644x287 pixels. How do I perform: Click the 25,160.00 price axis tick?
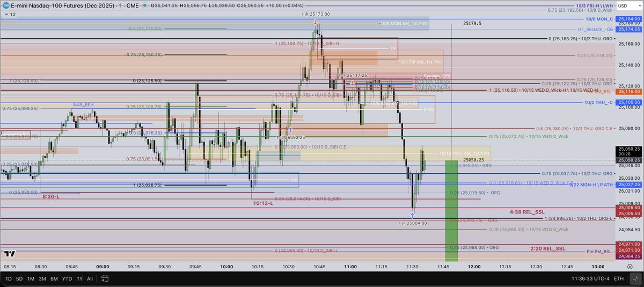(628, 43)
